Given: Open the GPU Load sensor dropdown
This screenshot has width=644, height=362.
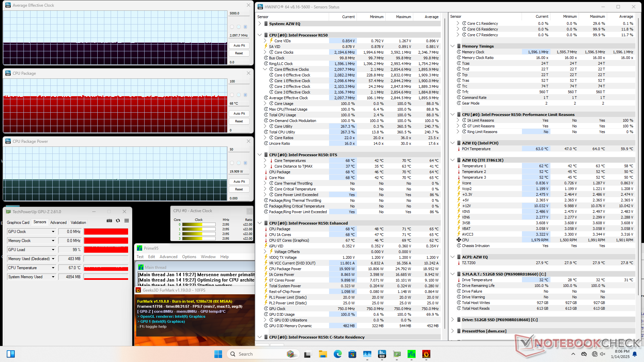Looking at the screenshot, I should pyautogui.click(x=53, y=250).
